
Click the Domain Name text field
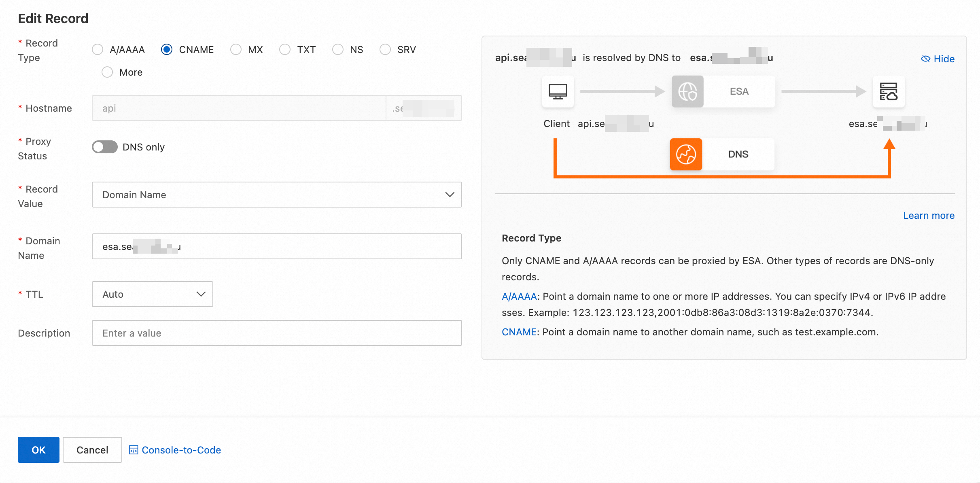[277, 246]
